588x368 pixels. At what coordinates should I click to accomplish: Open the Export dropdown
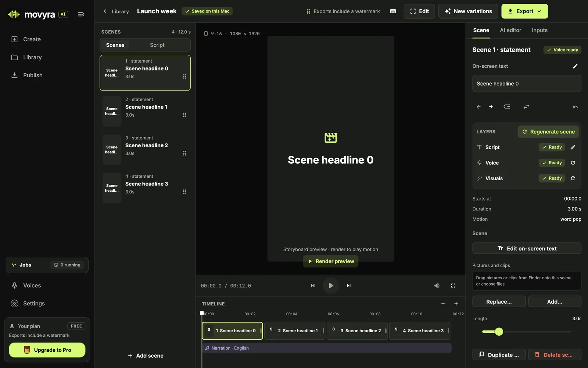tap(524, 11)
